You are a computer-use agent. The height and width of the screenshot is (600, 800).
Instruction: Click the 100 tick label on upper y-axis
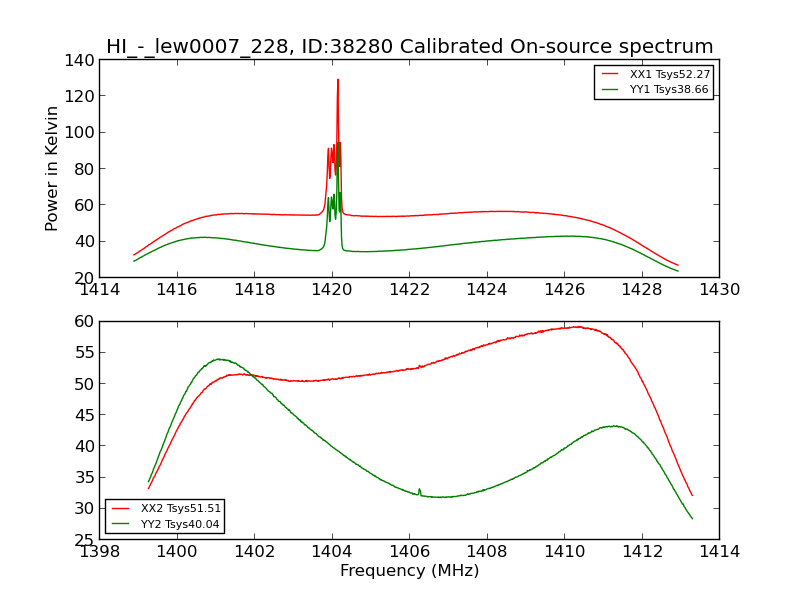click(x=80, y=132)
